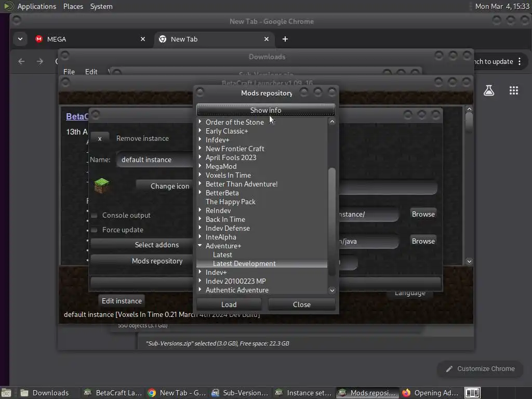Image resolution: width=532 pixels, height=399 pixels.
Task: Toggle Force update checkbox
Action: (x=95, y=230)
